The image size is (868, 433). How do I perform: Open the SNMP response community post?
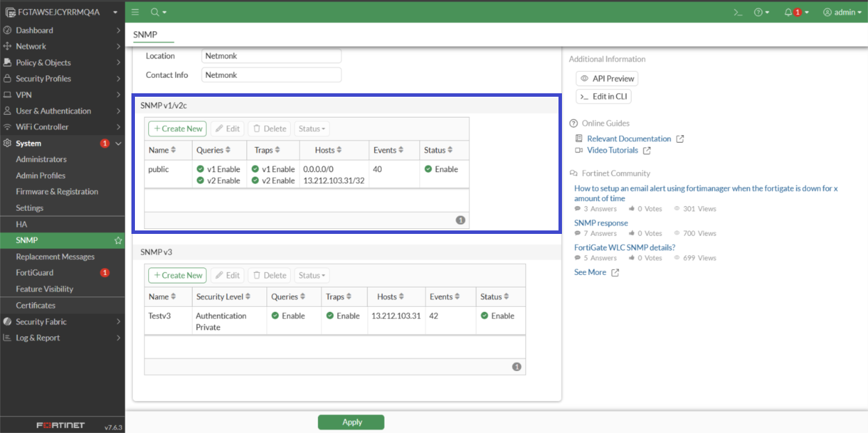pos(601,223)
